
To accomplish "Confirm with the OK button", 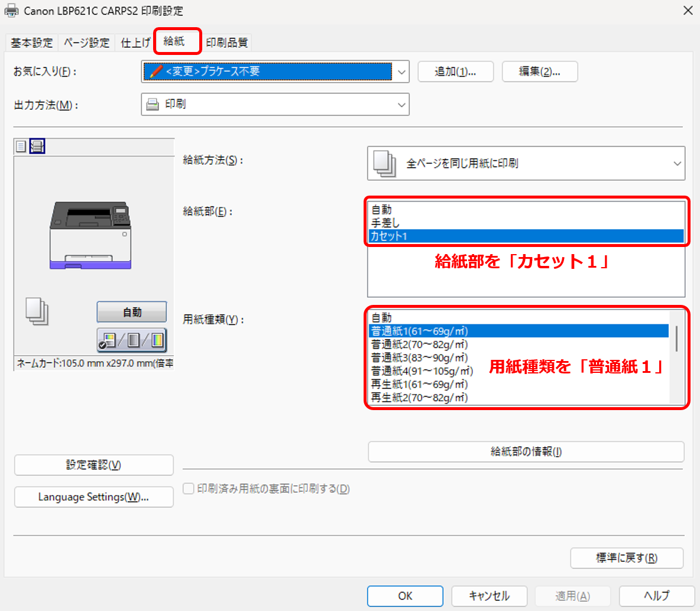I will pyautogui.click(x=406, y=596).
